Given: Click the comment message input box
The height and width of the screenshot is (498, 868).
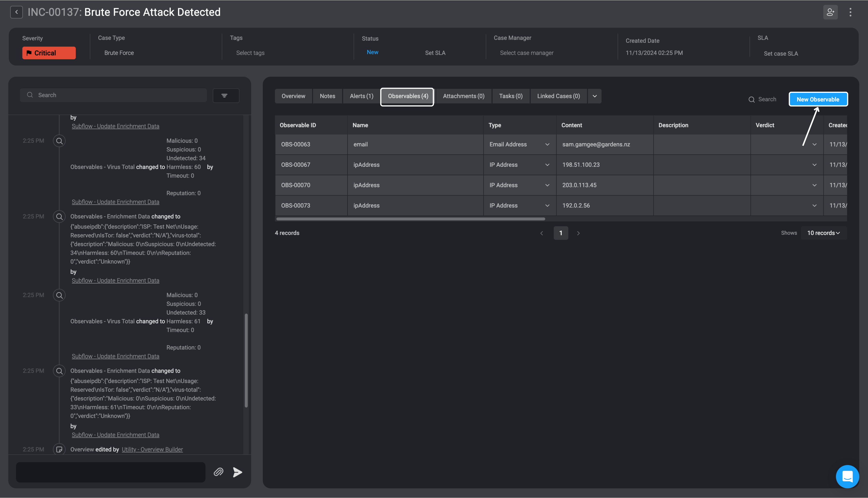Looking at the screenshot, I should point(110,472).
